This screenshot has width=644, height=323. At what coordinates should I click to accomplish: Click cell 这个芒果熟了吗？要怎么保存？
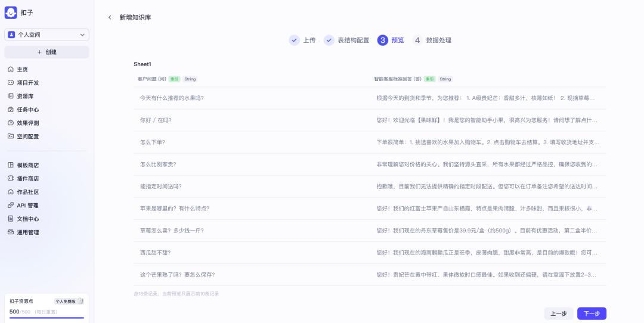pos(178,275)
